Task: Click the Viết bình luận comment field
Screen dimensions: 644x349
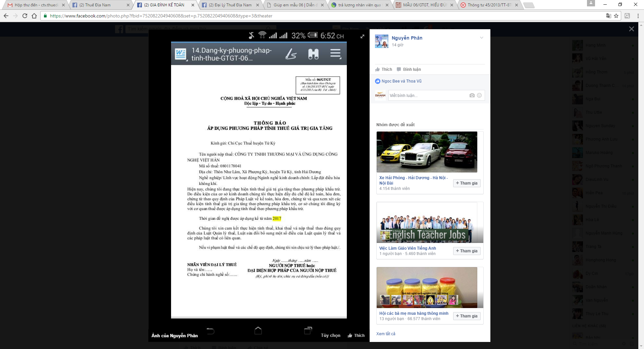Action: (428, 96)
